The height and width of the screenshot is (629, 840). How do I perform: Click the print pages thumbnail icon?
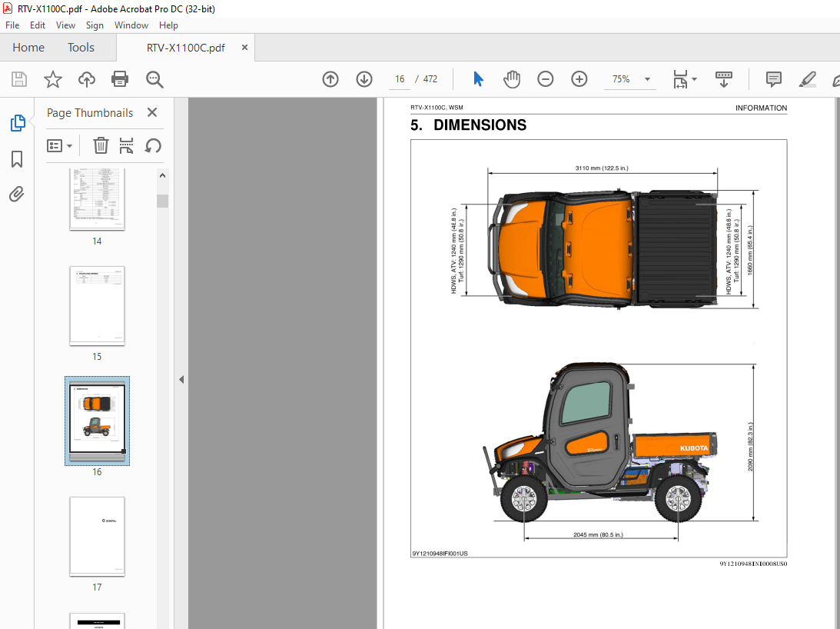point(127,145)
